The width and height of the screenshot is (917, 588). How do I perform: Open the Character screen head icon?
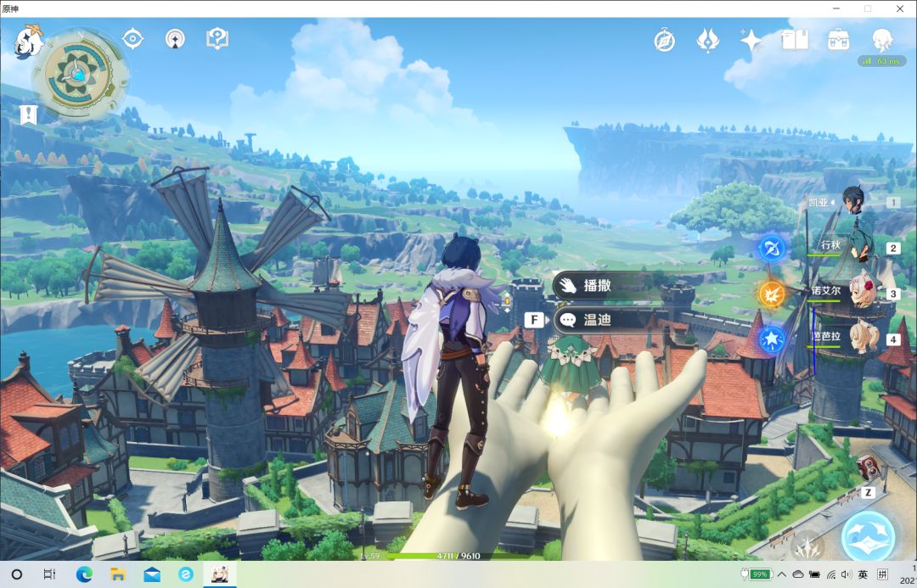click(x=882, y=41)
